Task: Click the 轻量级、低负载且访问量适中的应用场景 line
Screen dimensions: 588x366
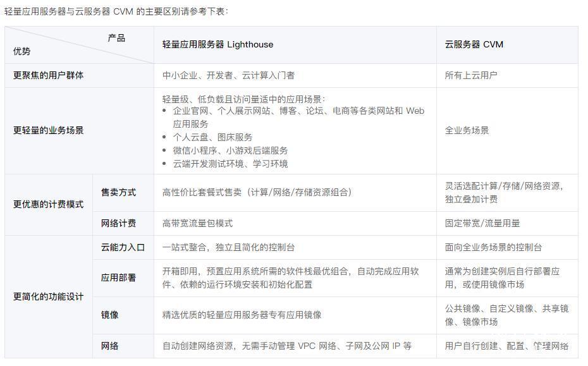Action: pyautogui.click(x=244, y=99)
